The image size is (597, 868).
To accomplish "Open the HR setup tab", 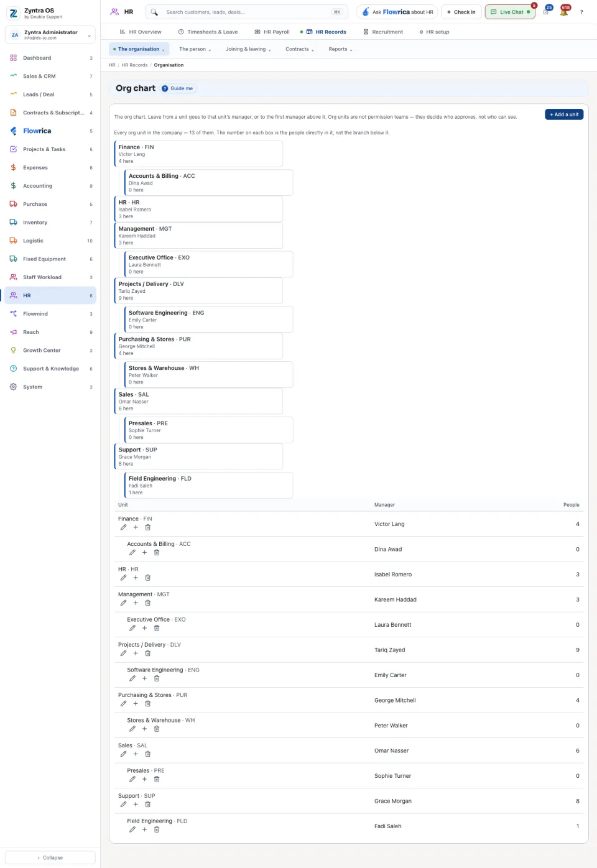I will 434,32.
